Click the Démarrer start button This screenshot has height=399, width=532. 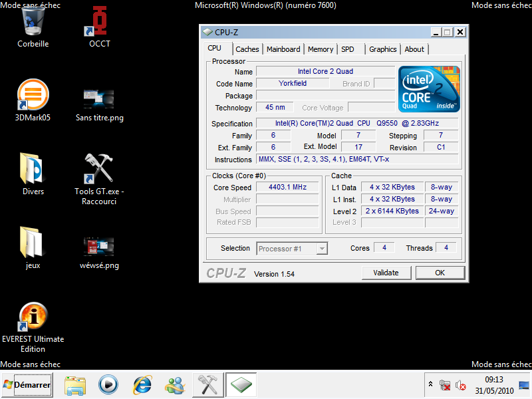point(27,385)
